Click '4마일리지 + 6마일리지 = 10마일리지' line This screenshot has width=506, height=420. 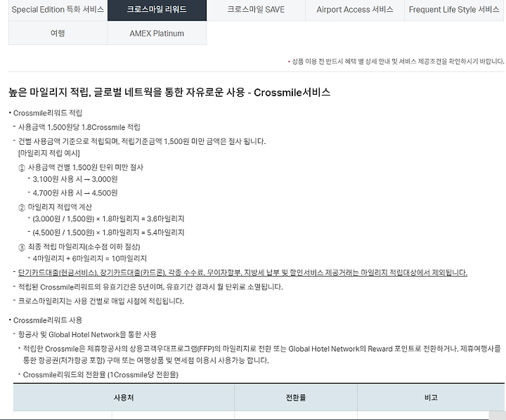click(x=89, y=258)
